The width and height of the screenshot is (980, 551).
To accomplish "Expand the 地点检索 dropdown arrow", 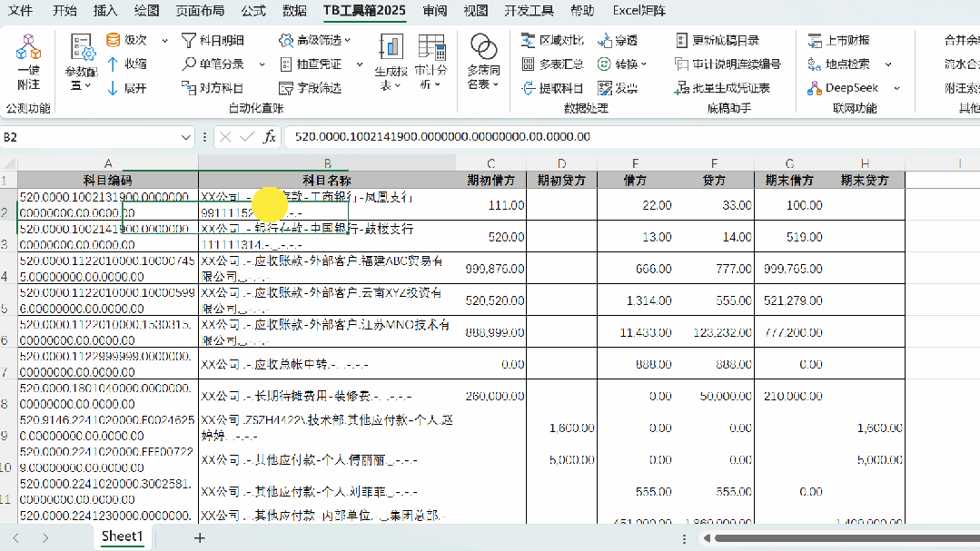I will 888,64.
